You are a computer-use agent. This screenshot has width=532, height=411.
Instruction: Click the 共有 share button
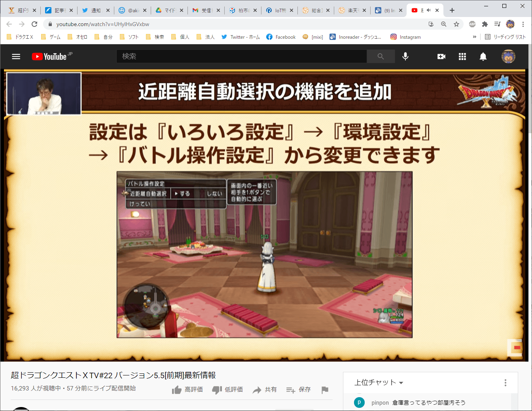[265, 390]
